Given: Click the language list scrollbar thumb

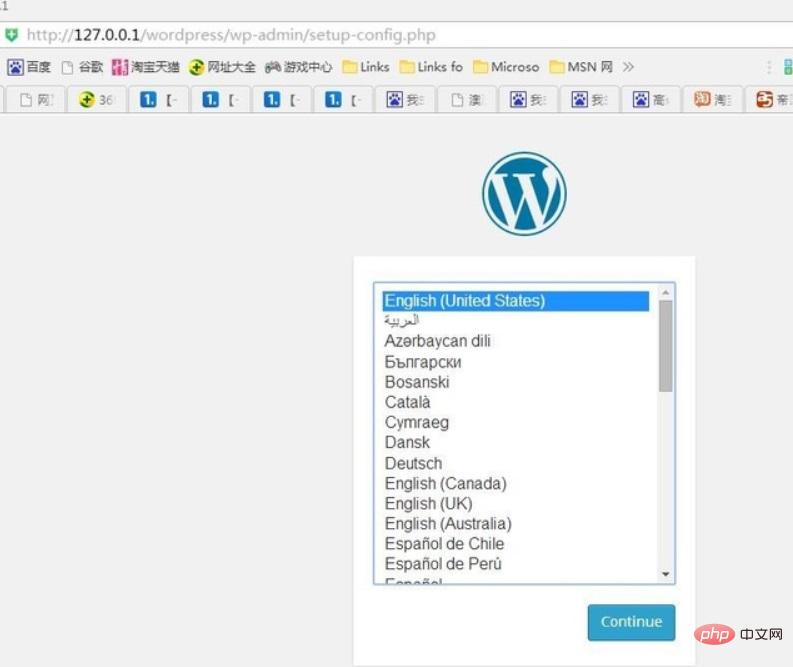Looking at the screenshot, I should [666, 346].
